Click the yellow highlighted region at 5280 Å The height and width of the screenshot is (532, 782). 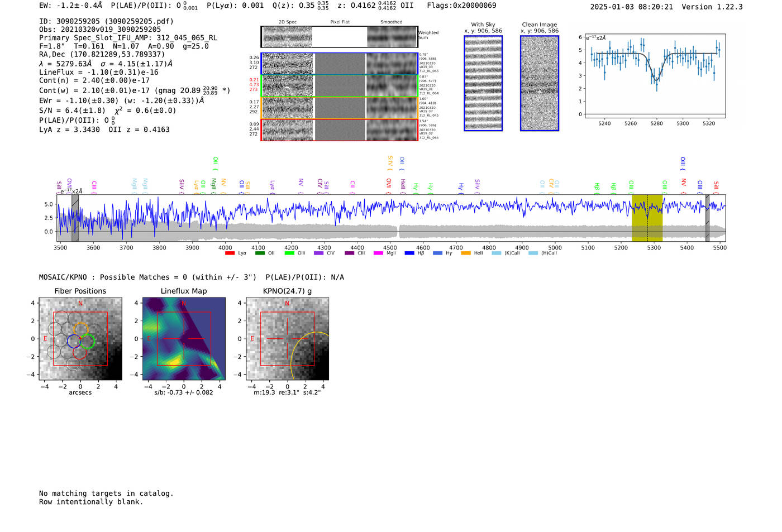tap(647, 218)
